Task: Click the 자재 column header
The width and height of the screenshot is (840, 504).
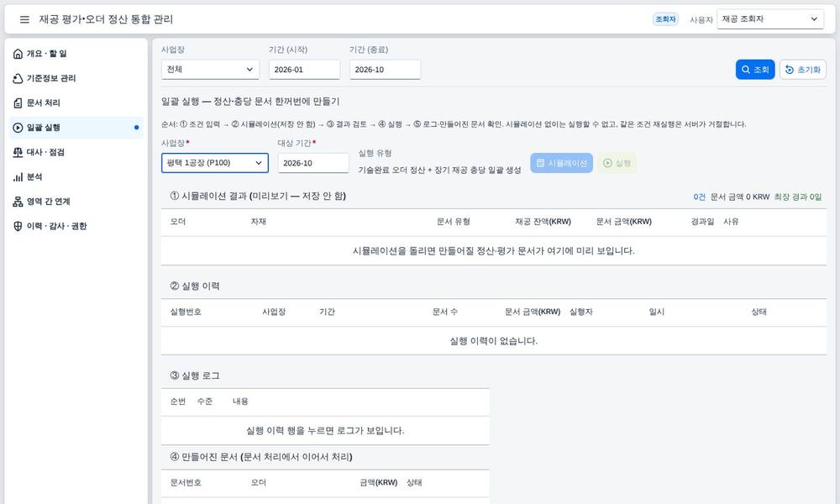Action: 258,222
